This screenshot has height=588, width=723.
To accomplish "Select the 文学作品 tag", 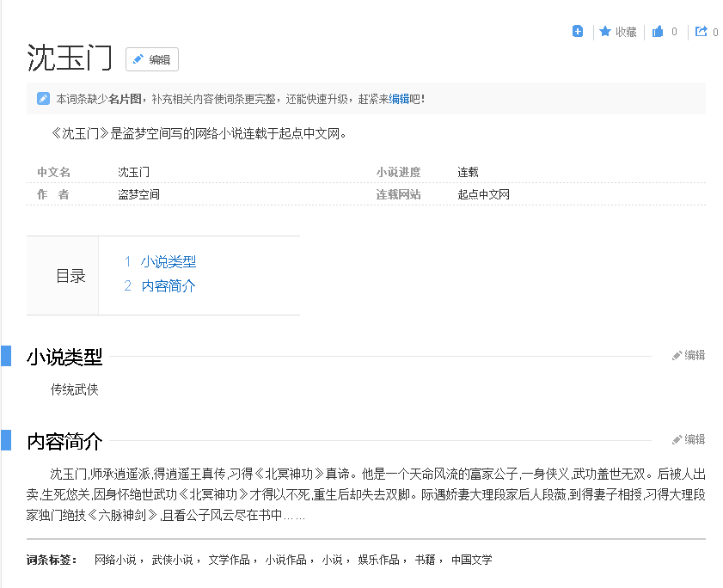I will tap(229, 560).
